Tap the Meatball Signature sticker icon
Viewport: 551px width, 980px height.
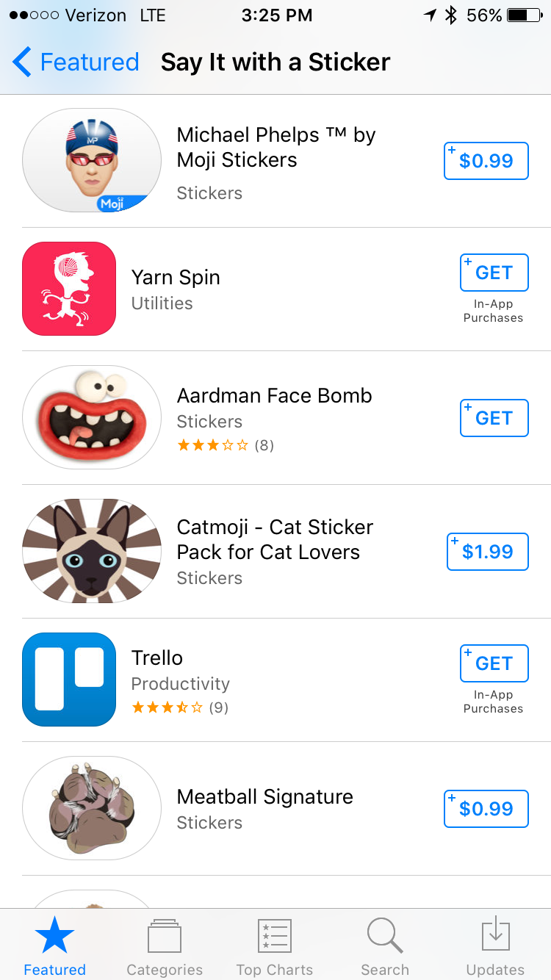tap(92, 808)
